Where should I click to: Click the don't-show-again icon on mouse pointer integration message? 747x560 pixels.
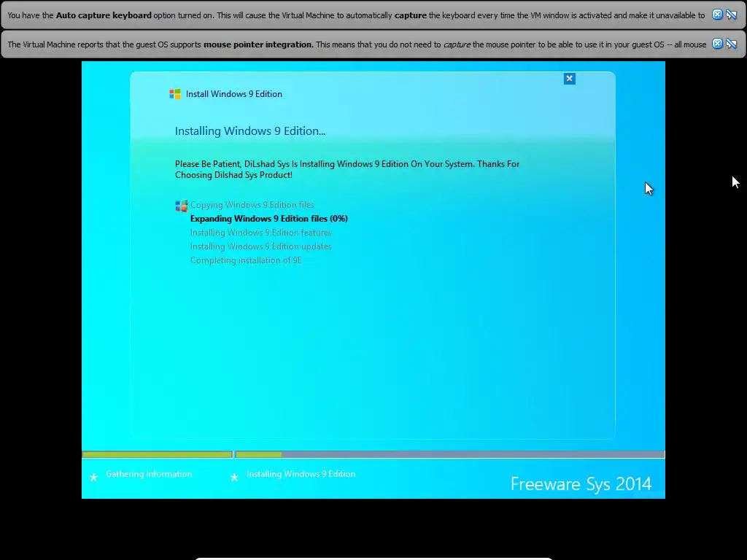tap(731, 44)
